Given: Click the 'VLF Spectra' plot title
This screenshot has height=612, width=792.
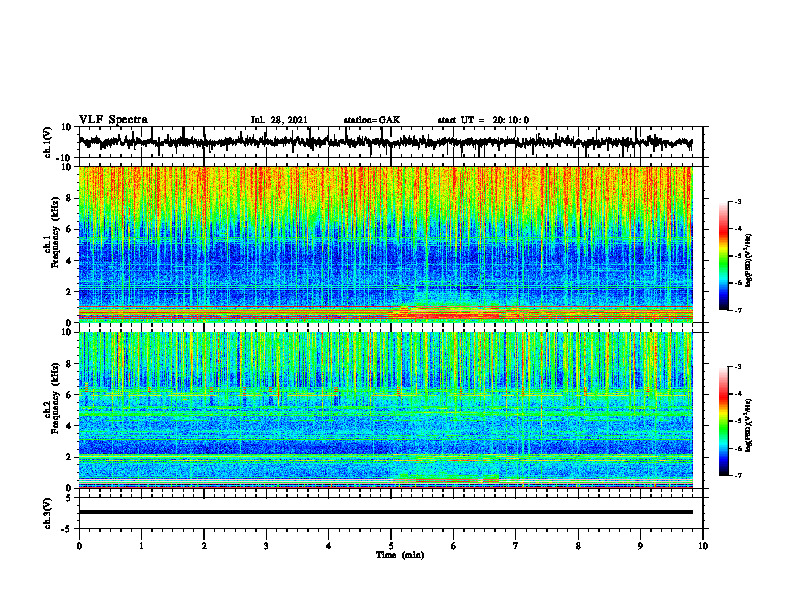Looking at the screenshot, I should (113, 120).
